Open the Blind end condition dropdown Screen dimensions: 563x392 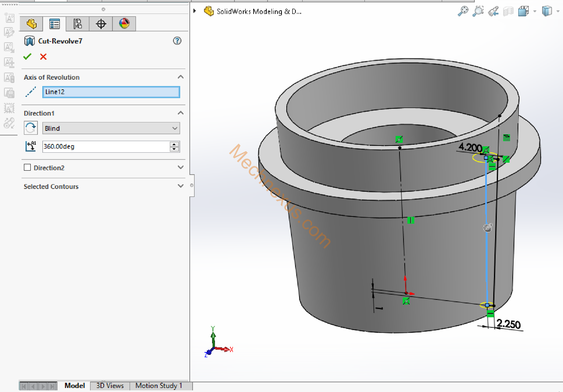[x=111, y=128]
